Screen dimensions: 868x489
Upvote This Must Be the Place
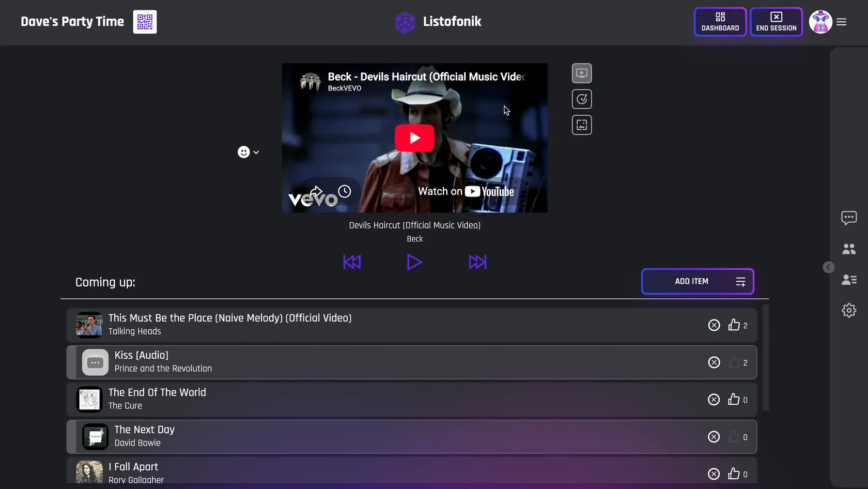tap(734, 325)
